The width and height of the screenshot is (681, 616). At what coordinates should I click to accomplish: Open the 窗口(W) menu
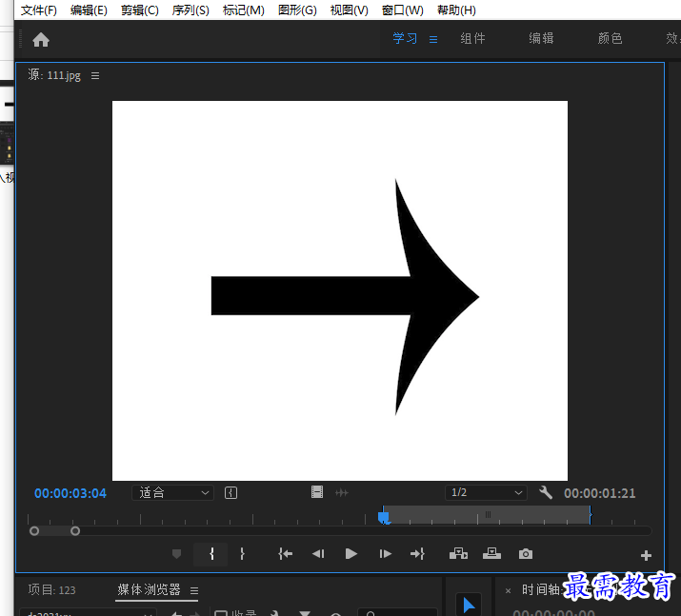coord(402,10)
